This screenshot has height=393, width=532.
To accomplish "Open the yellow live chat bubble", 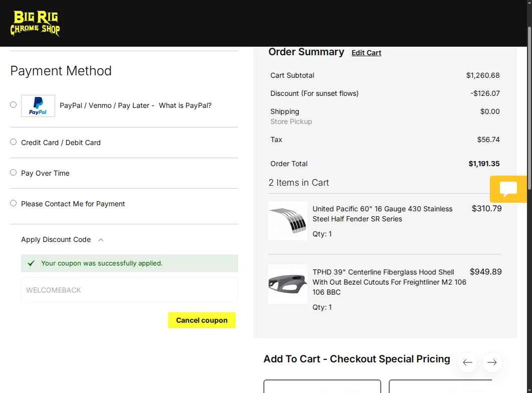I will [508, 189].
